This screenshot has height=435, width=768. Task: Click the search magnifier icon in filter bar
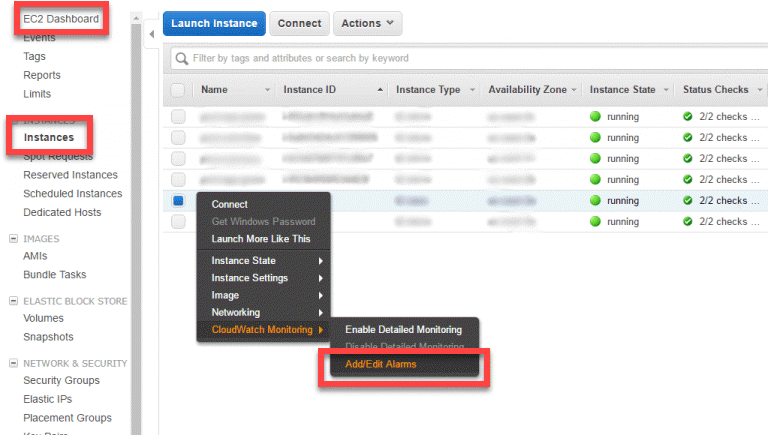(182, 59)
